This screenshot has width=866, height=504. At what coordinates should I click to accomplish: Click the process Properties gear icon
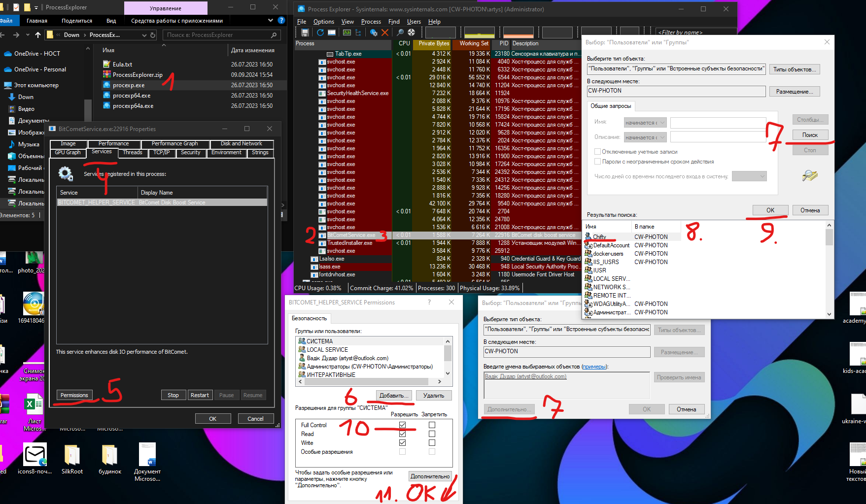coord(374,33)
